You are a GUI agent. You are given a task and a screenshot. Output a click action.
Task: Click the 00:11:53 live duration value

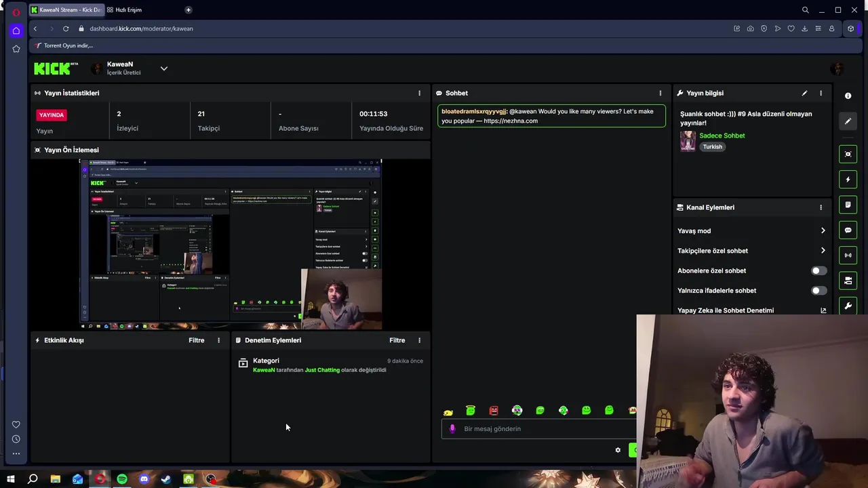(x=373, y=114)
